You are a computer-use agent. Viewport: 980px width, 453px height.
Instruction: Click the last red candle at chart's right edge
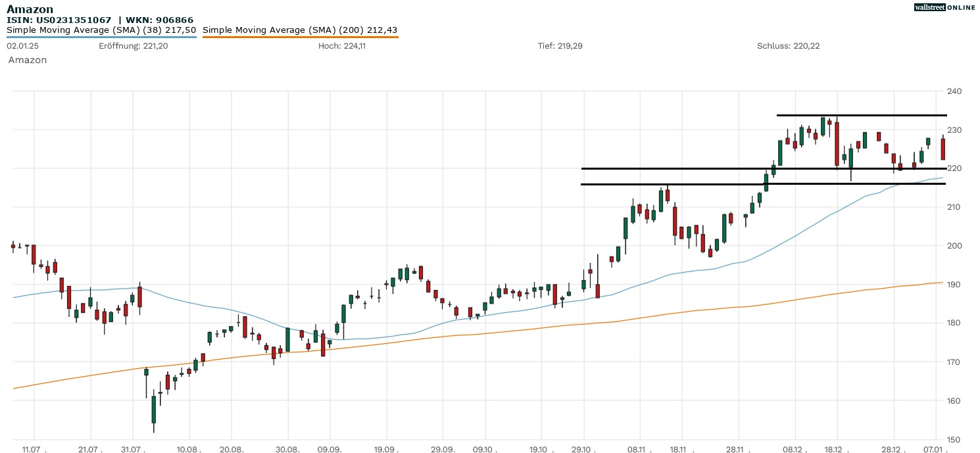943,149
